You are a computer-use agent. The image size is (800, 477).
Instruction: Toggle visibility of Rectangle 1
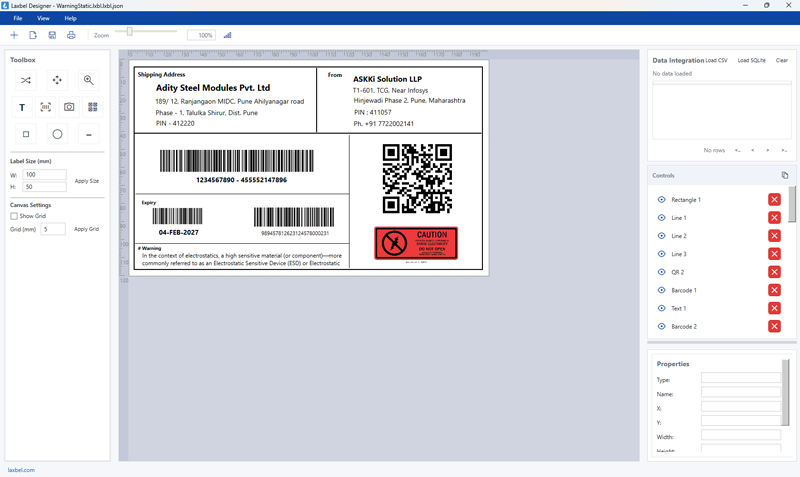click(662, 199)
